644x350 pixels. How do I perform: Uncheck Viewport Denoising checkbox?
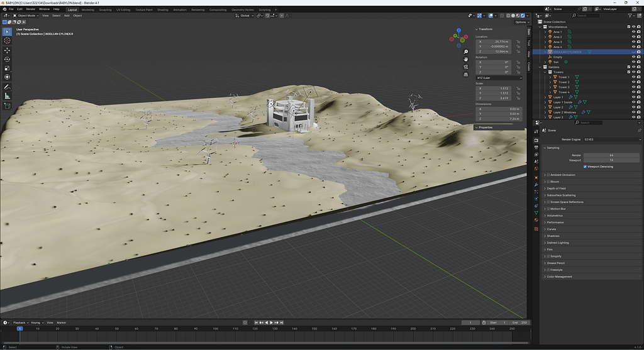586,167
